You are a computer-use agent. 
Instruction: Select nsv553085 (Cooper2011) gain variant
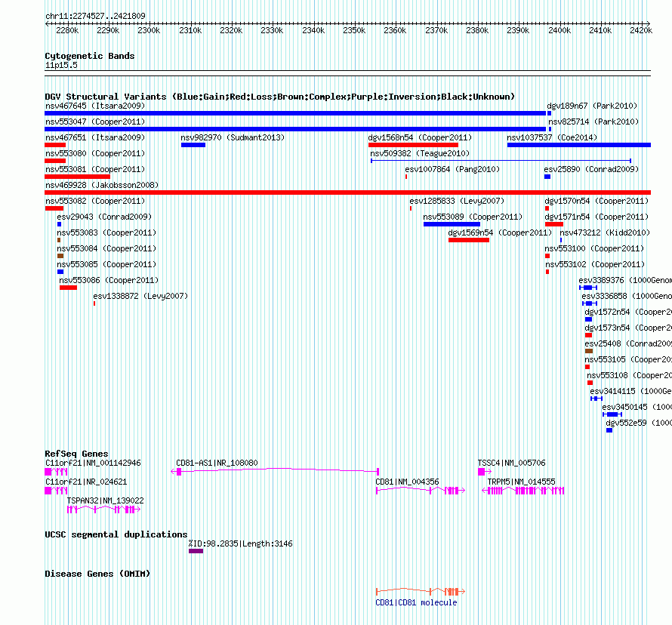(x=60, y=272)
